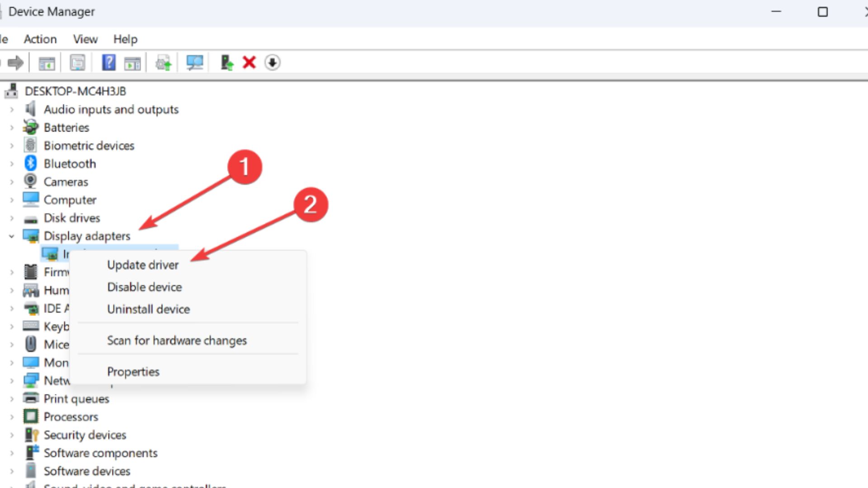868x488 pixels.
Task: Click Uninstall device in context menu
Action: 148,309
